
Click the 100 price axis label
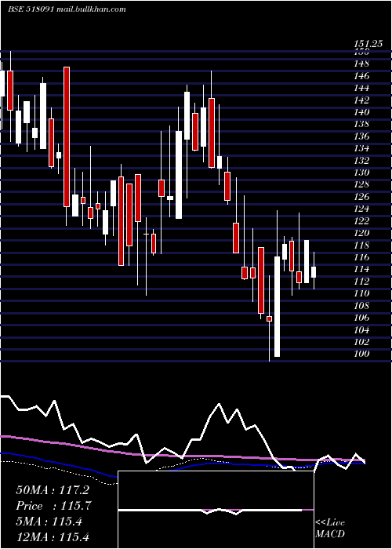click(361, 354)
